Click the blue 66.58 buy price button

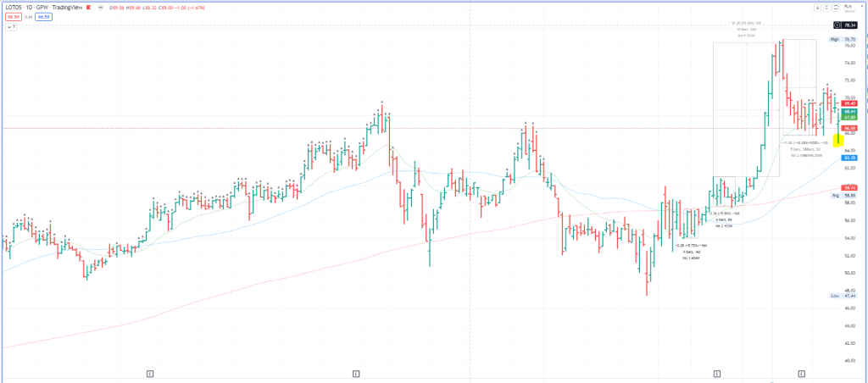[42, 16]
